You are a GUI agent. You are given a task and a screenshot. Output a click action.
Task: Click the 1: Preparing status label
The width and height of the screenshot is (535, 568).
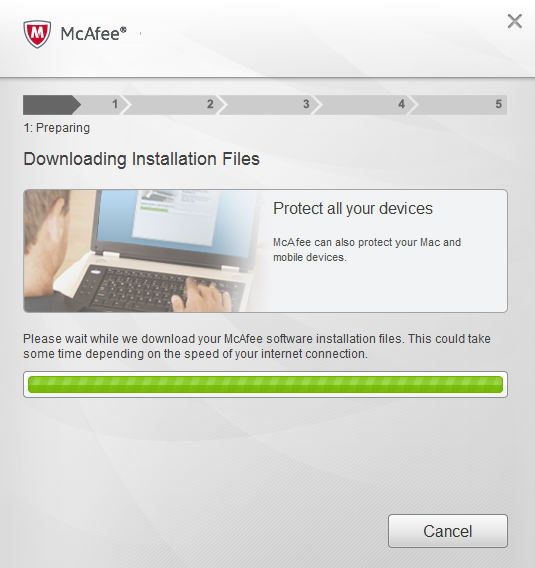point(57,128)
